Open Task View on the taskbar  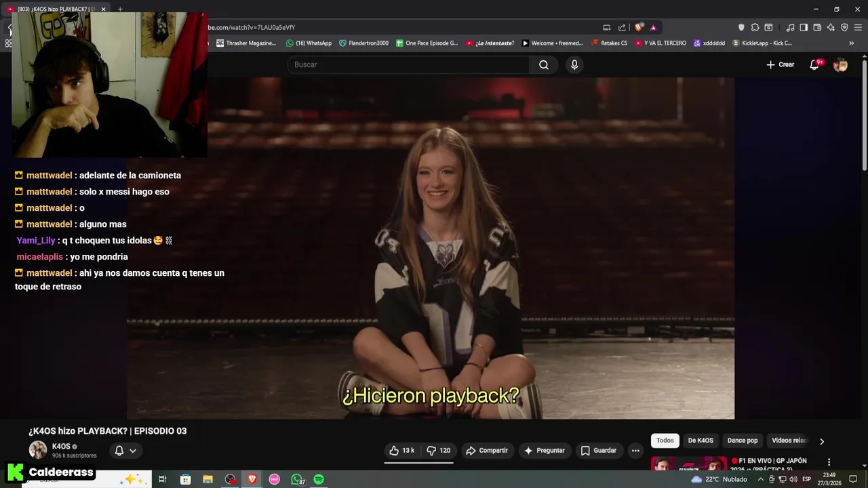[x=163, y=479]
